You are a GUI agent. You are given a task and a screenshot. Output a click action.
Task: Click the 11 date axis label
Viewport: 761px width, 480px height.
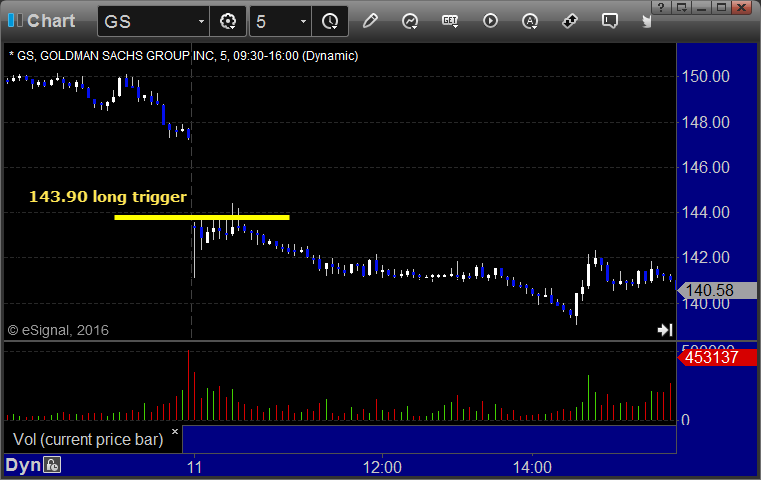(x=194, y=467)
